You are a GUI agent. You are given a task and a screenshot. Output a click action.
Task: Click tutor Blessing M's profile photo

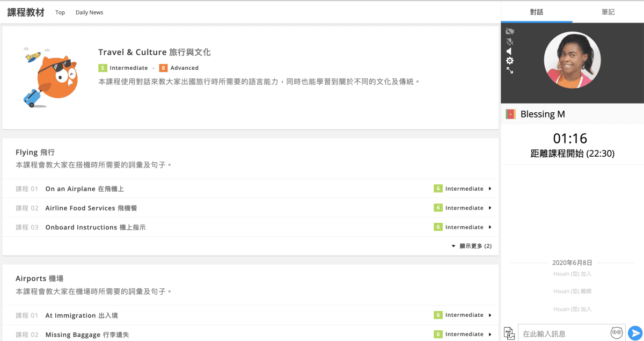tap(572, 60)
